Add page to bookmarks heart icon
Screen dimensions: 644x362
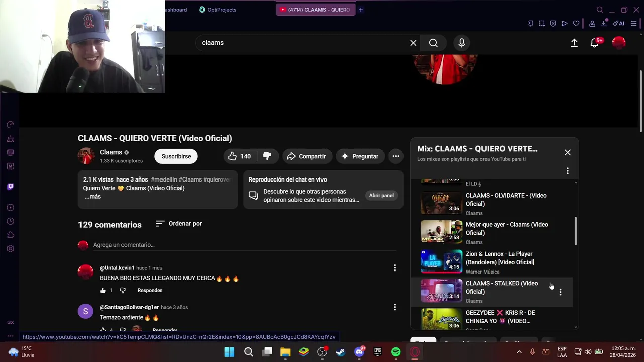pyautogui.click(x=576, y=24)
